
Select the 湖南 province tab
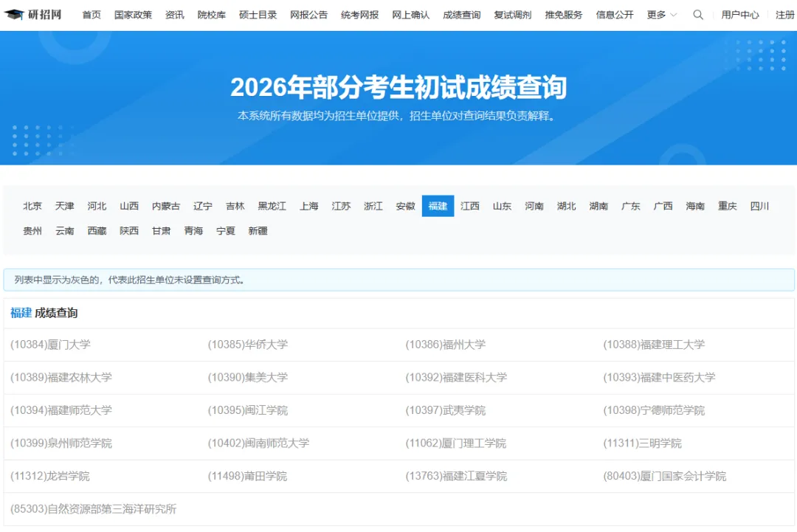tap(598, 206)
